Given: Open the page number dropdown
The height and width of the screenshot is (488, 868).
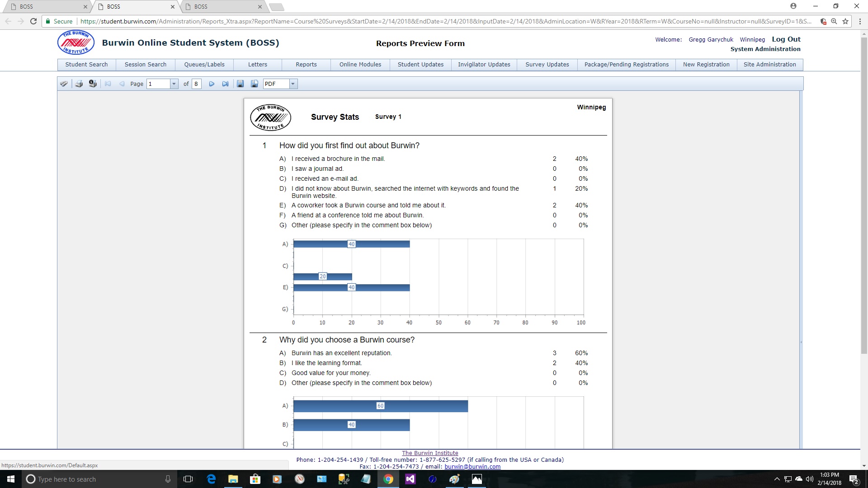Looking at the screenshot, I should click(x=174, y=84).
